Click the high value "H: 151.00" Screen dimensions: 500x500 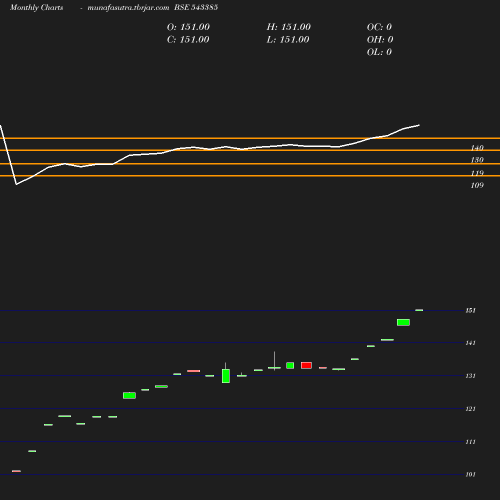coord(288,27)
